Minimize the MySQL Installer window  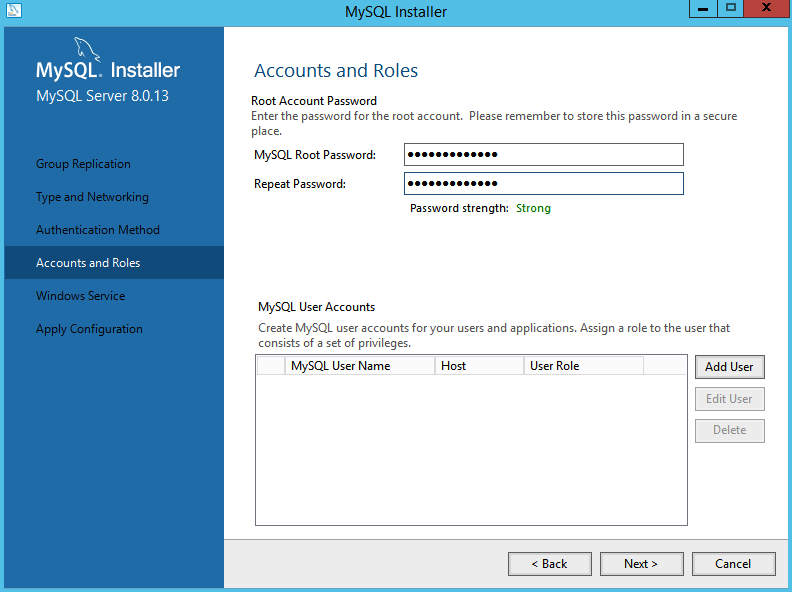pyautogui.click(x=703, y=9)
